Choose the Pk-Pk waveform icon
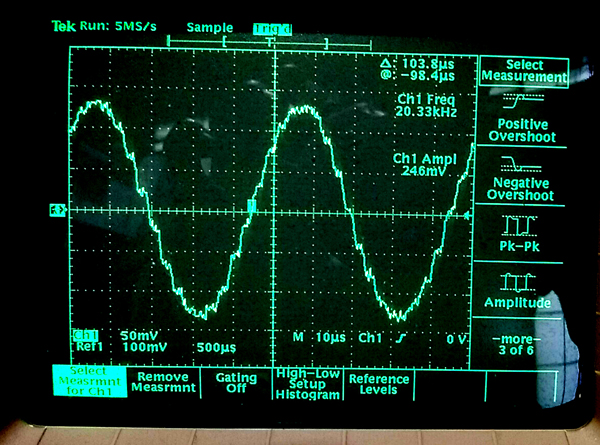Screen dimensions: 600x445 point(520,226)
